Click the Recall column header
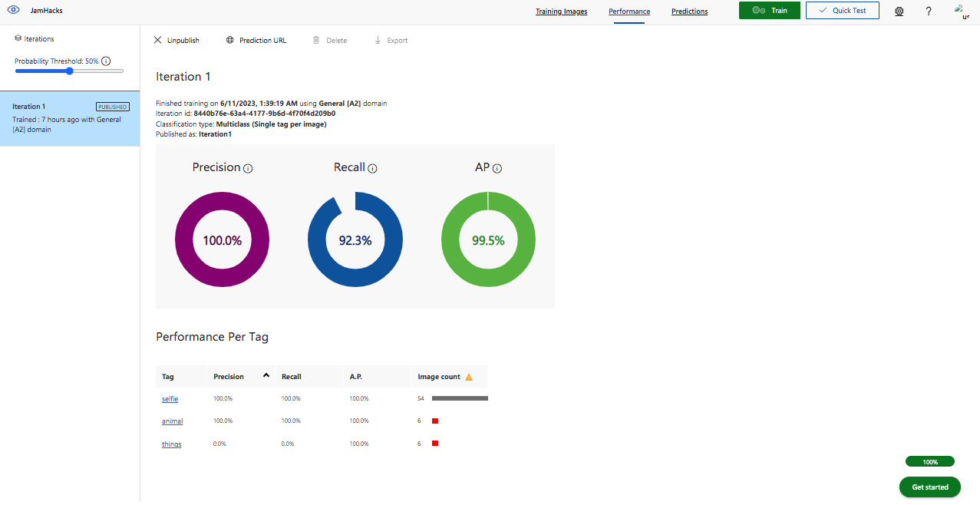The image size is (980, 505). 309,376
